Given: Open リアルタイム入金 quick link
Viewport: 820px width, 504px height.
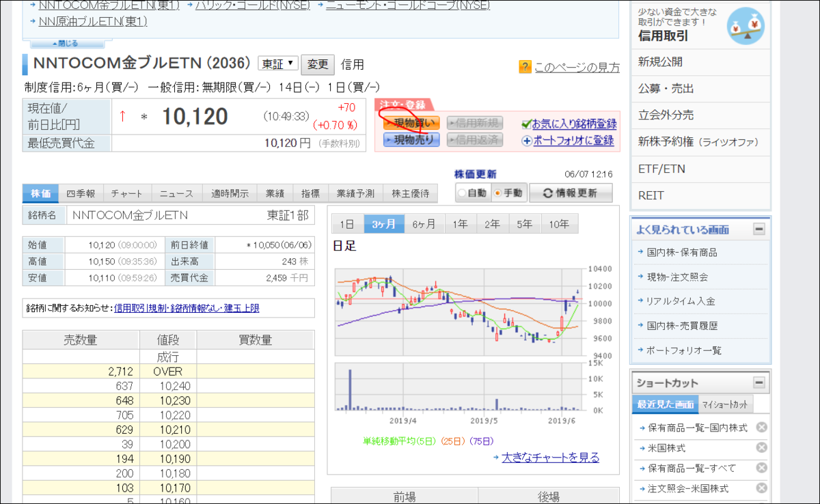Looking at the screenshot, I should coord(682,301).
